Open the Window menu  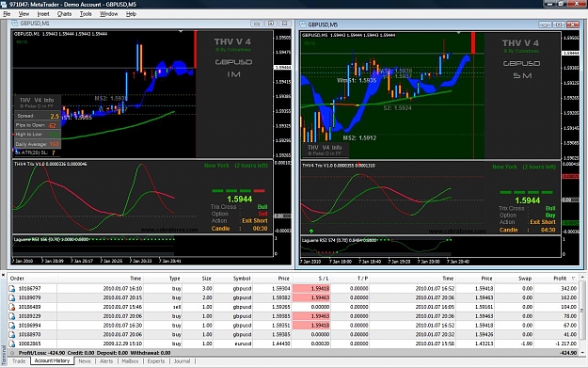[x=109, y=14]
